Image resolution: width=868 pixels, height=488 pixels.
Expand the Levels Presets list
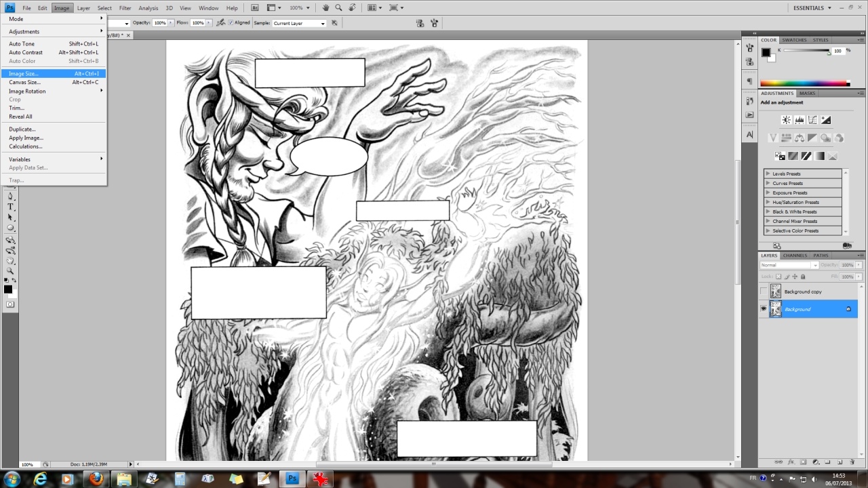click(x=768, y=174)
